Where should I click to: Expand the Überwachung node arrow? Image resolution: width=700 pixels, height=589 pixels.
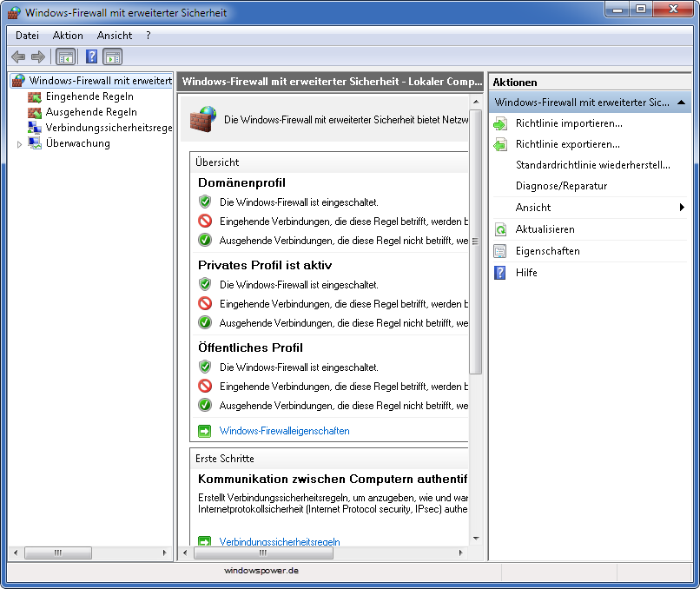(x=19, y=144)
